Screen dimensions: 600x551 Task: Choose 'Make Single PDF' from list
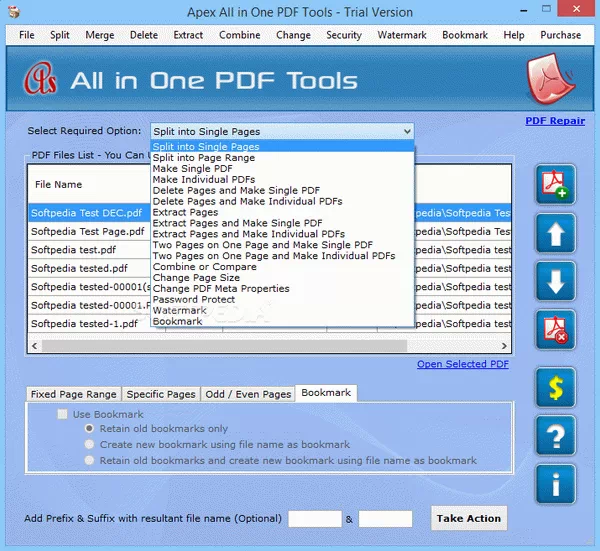(x=283, y=168)
